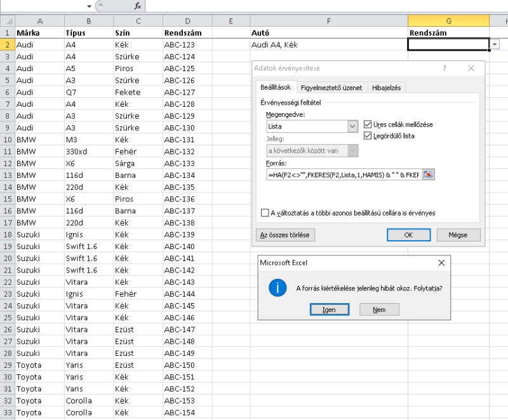
Task: Open the Megengedve Lista dropdown
Action: 353,126
